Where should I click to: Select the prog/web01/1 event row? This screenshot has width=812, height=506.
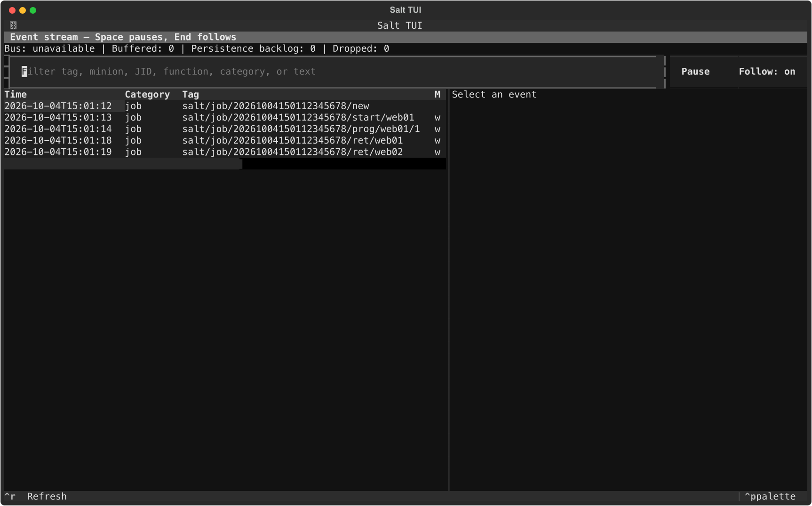225,129
